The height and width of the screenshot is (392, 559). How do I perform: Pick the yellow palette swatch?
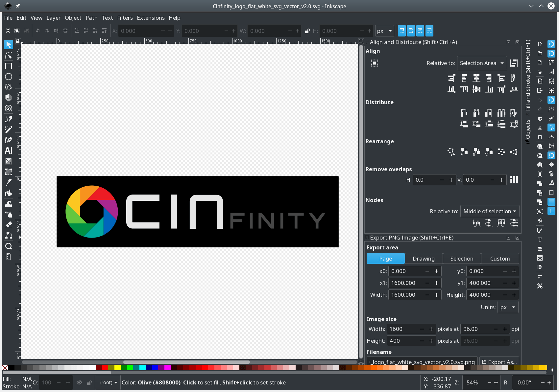click(x=117, y=368)
